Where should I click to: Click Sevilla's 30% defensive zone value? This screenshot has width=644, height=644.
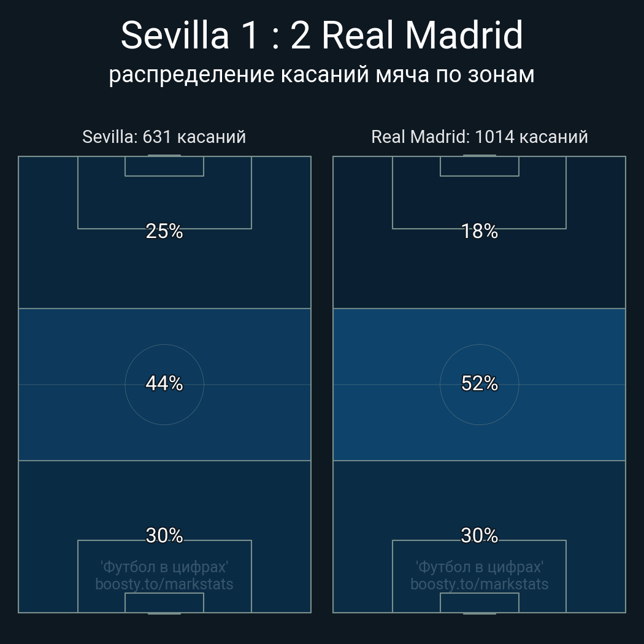tap(164, 535)
